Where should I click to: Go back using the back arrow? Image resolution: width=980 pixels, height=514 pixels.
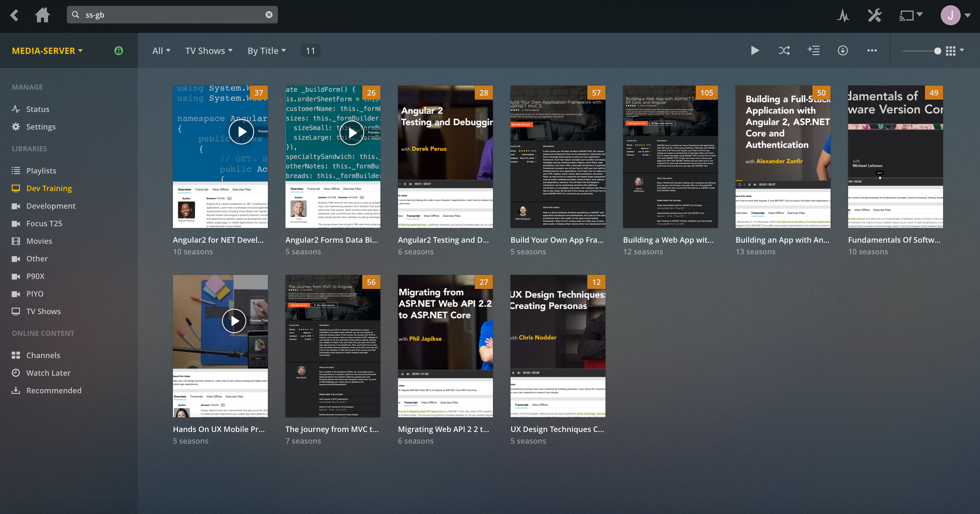coord(14,15)
